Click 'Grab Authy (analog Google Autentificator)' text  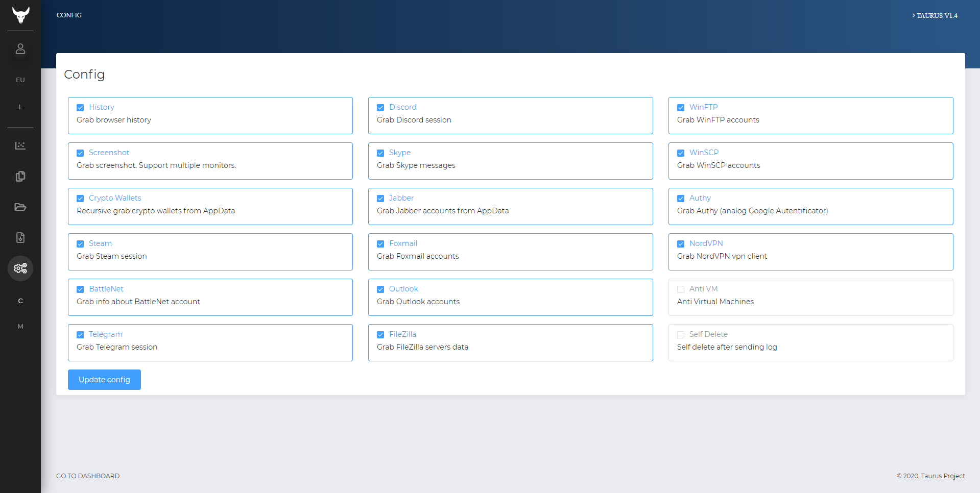click(753, 211)
